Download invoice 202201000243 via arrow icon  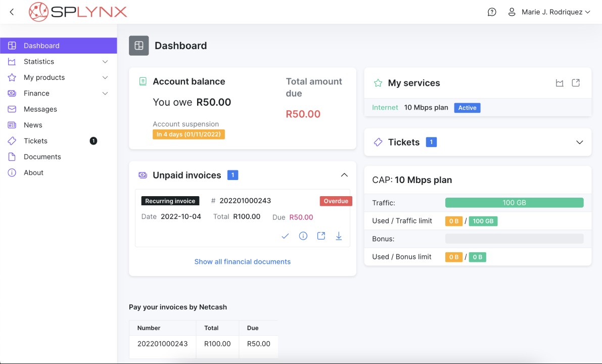339,236
